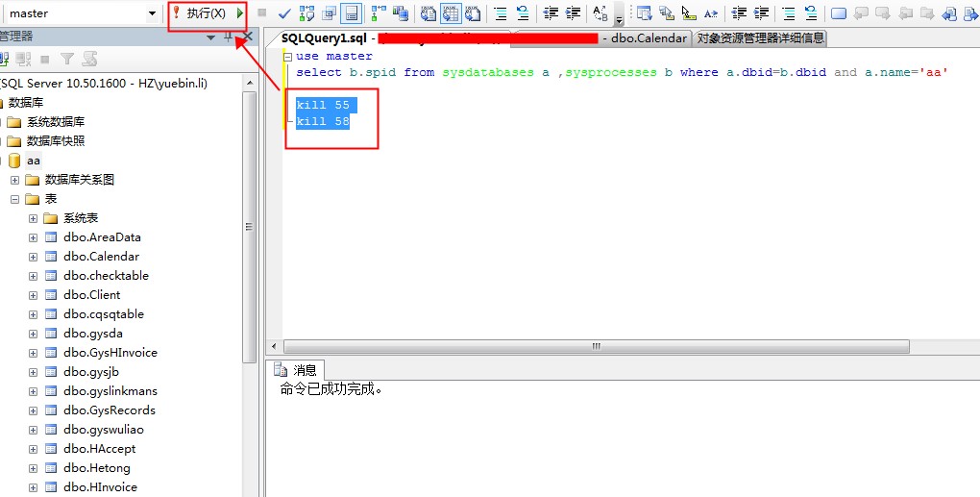Expand the 数据库关系图 folder
Screen dimensions: 980x497
pyautogui.click(x=15, y=180)
